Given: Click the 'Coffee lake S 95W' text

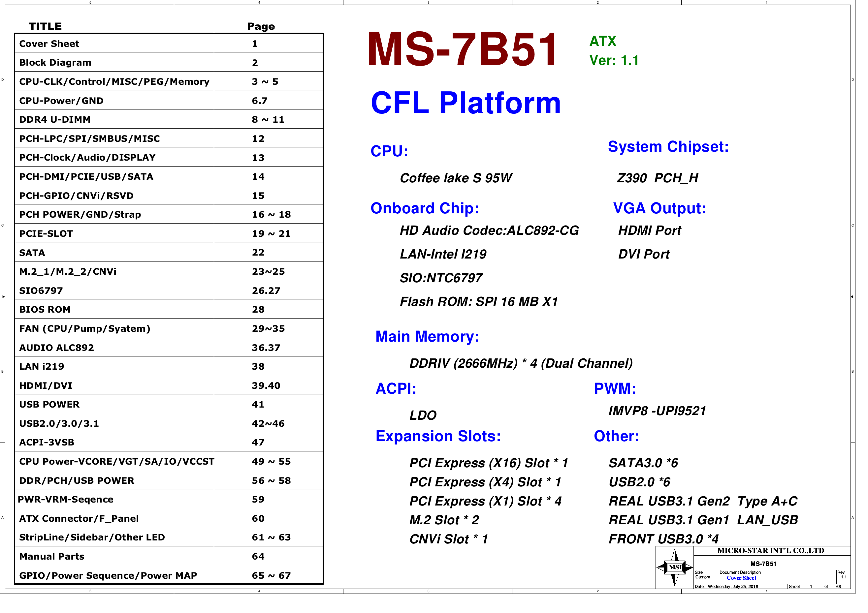Looking at the screenshot, I should [x=456, y=178].
